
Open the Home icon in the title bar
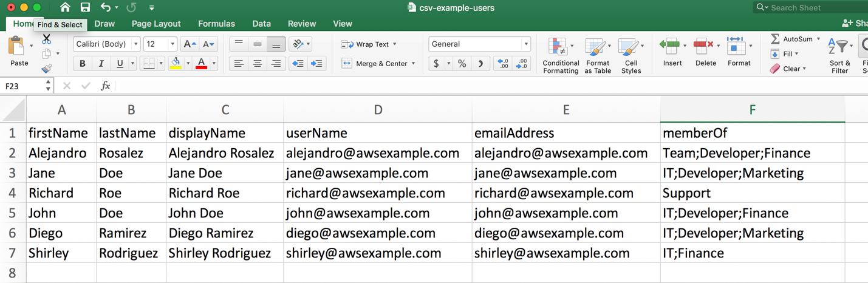click(65, 8)
